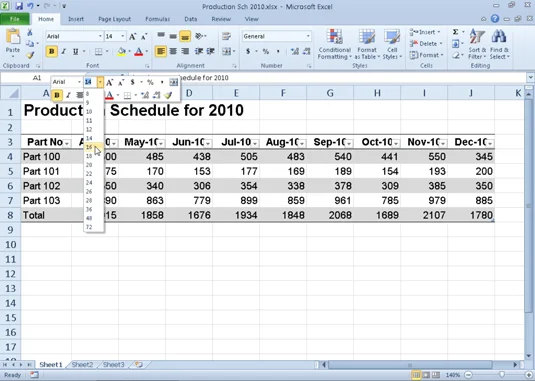Open the Sep-10 column filter dropdown

pos(349,143)
